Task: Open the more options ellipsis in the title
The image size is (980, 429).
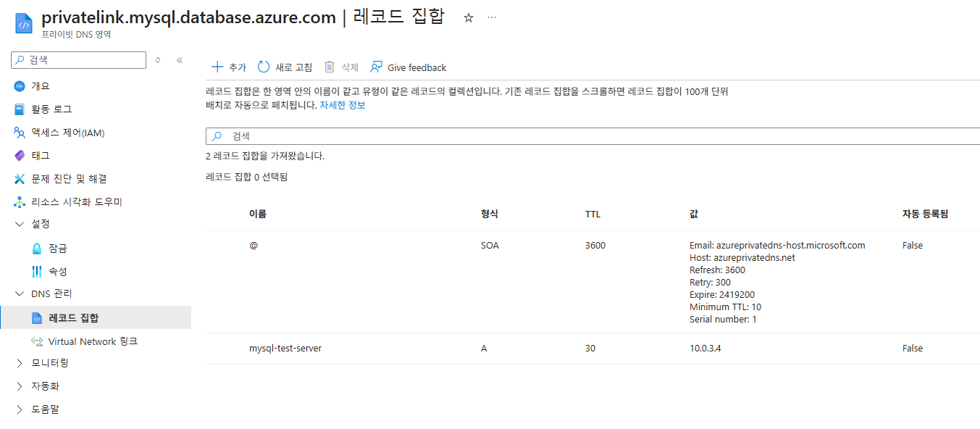Action: [x=492, y=17]
